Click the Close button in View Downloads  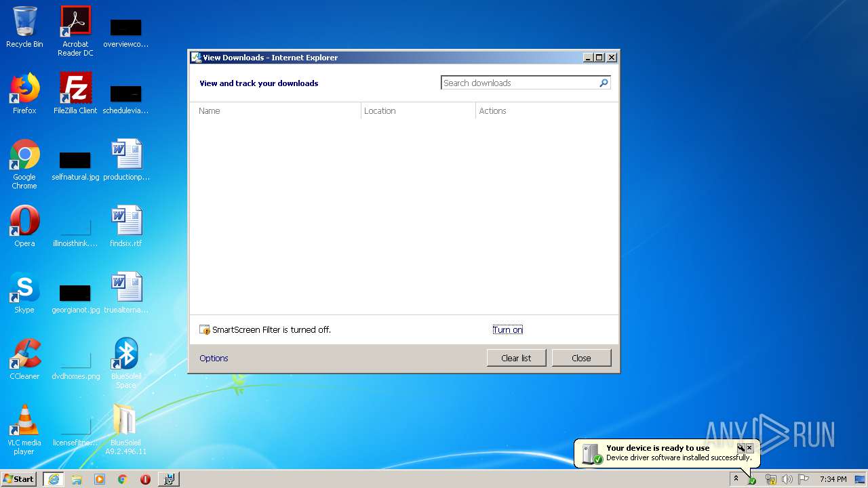coord(581,358)
